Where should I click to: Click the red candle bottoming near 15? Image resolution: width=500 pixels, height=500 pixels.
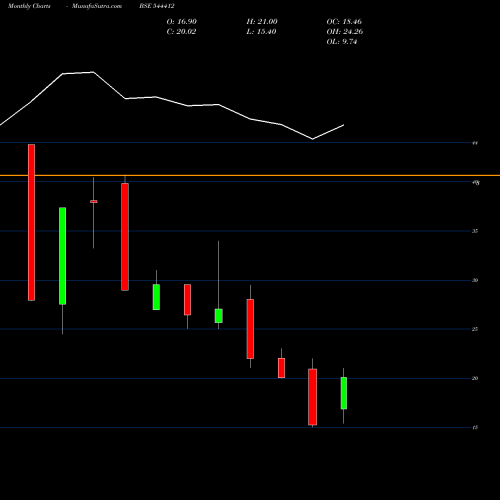coord(312,397)
